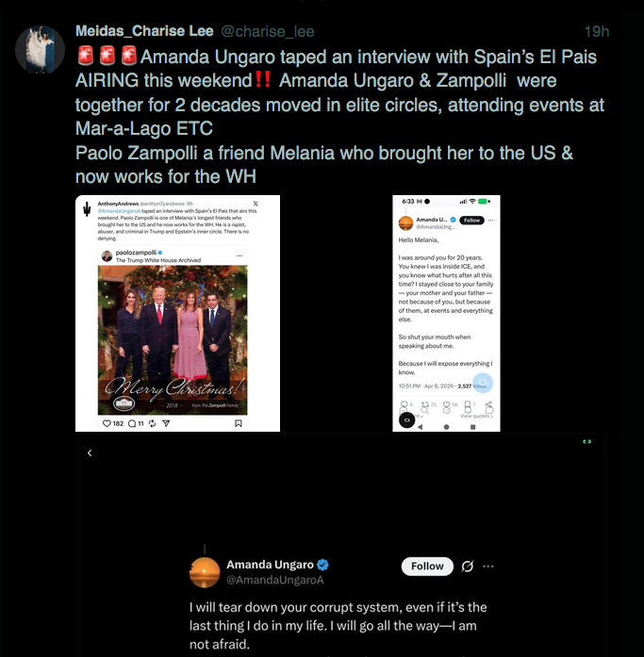
Task: Click the 19h post timestamp
Action: tap(597, 31)
